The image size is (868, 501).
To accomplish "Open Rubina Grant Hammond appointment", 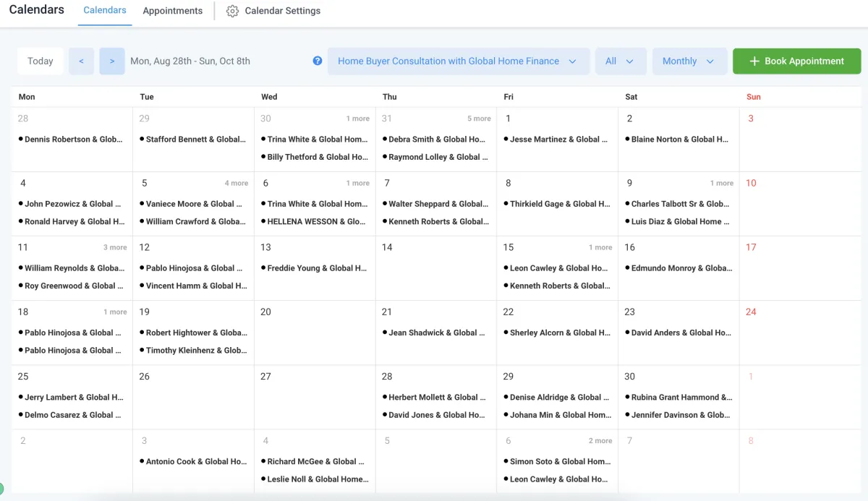I will tap(678, 397).
